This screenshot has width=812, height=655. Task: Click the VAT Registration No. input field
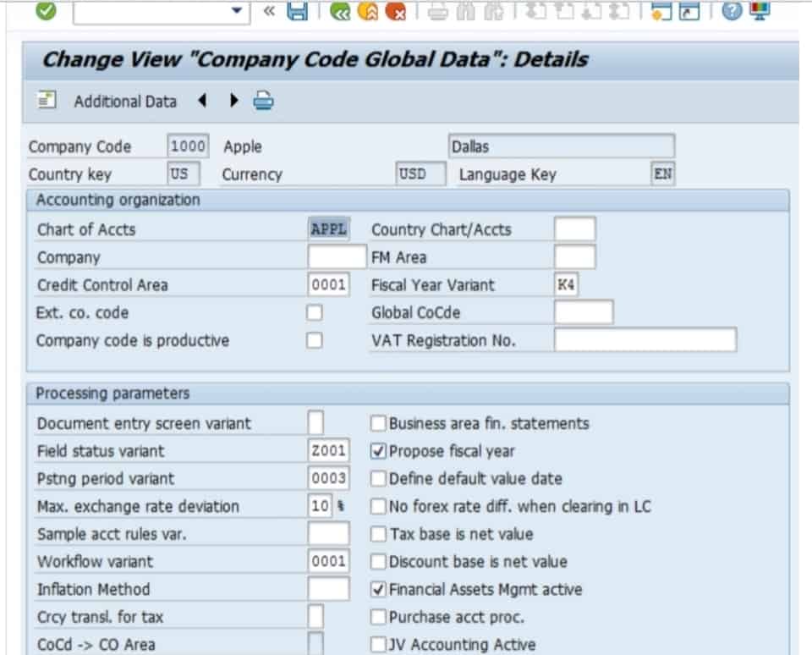[x=645, y=340]
